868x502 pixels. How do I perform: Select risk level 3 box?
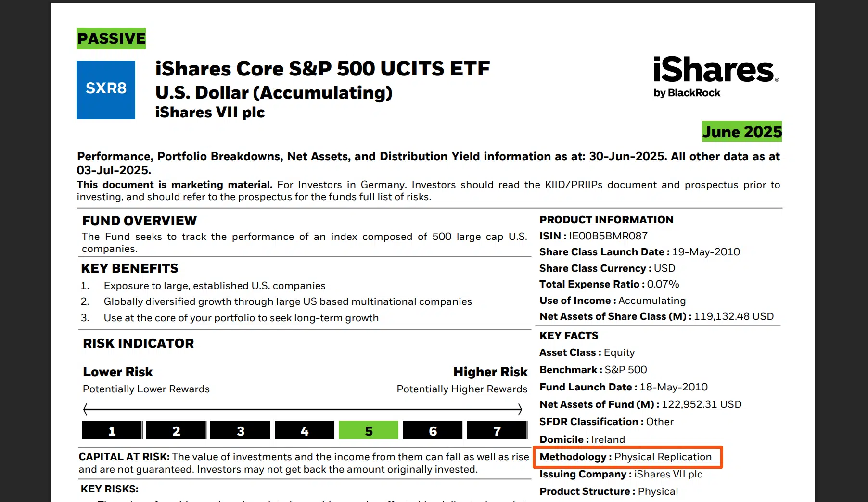(240, 430)
